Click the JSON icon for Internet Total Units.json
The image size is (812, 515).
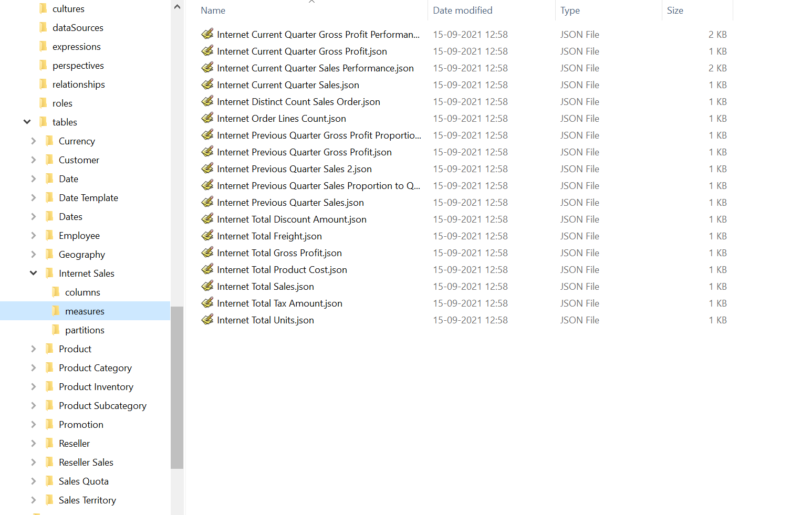pos(207,320)
